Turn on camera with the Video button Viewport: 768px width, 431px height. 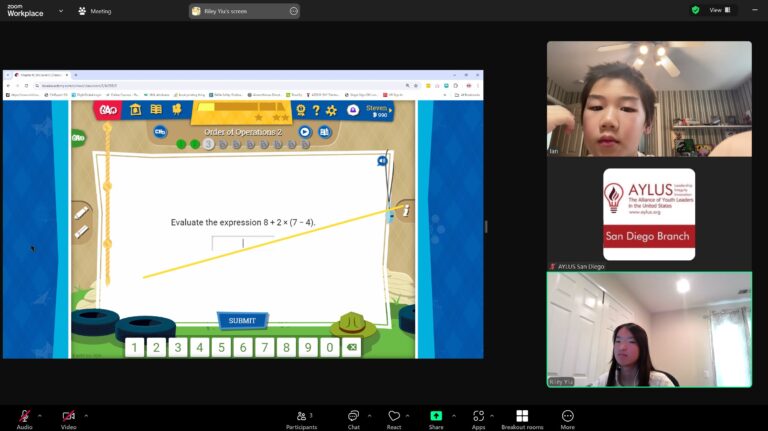click(x=69, y=419)
